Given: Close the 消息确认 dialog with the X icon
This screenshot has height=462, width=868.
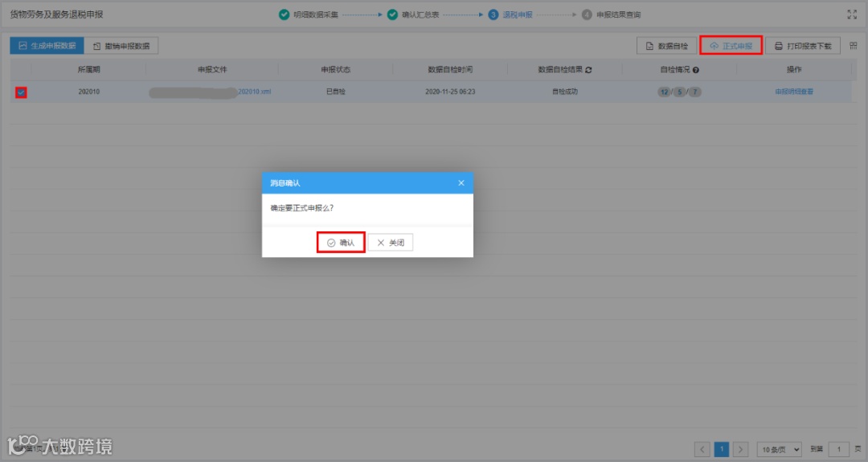Looking at the screenshot, I should pos(461,183).
